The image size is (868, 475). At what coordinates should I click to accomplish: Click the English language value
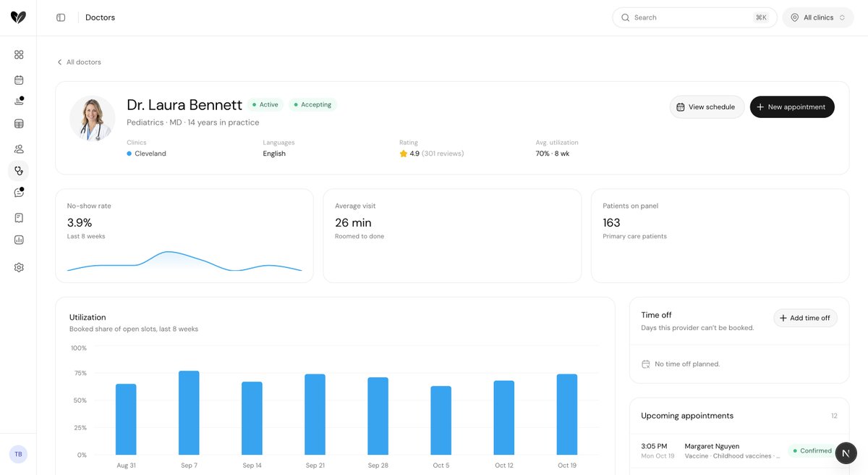(x=274, y=154)
